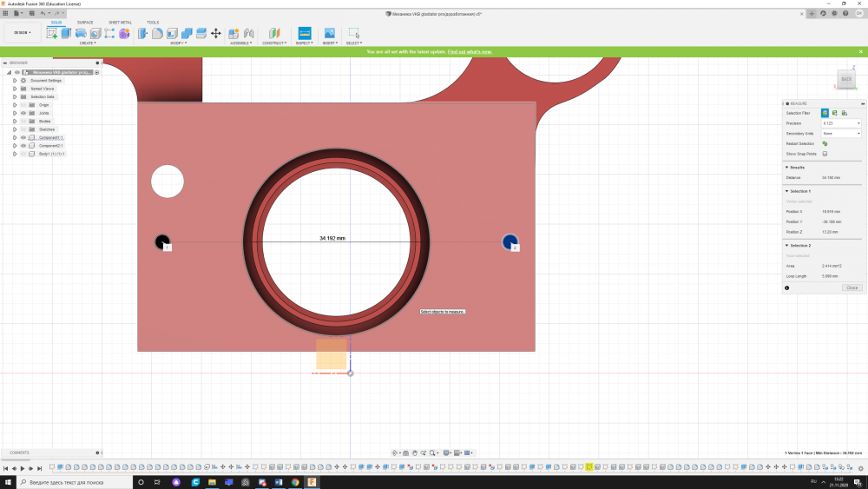The width and height of the screenshot is (868, 489).
Task: Toggle visibility of the Joints folder
Action: [x=23, y=113]
